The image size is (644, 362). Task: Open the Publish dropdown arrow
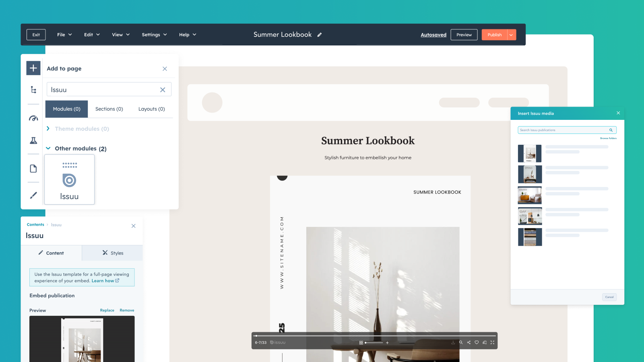(511, 35)
